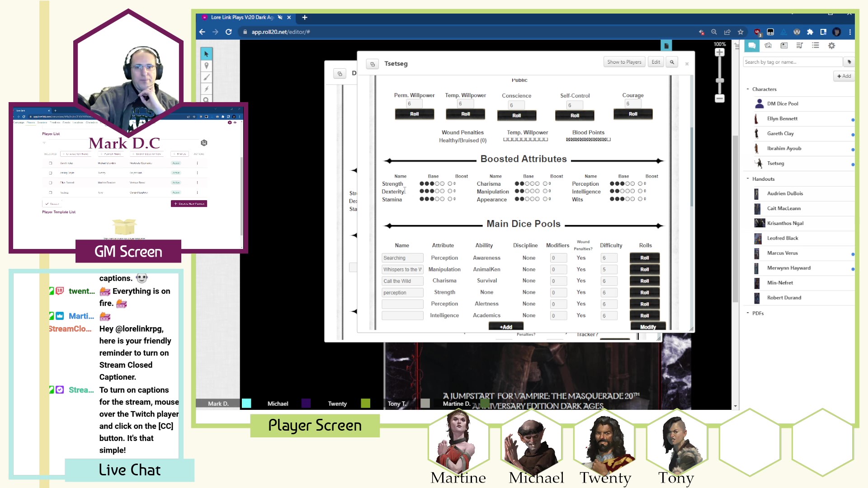Open the Collections list tab icon
Viewport: 868px width, 488px height.
[x=815, y=46]
